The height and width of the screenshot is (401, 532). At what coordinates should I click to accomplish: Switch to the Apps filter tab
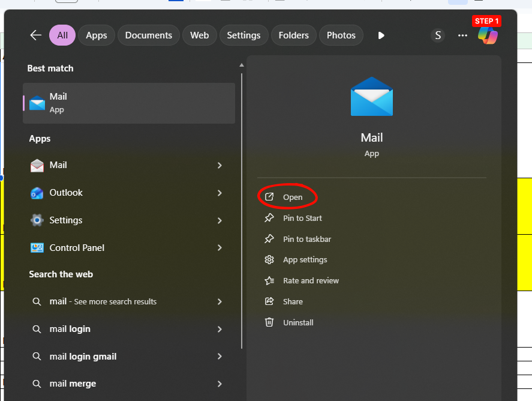click(96, 35)
